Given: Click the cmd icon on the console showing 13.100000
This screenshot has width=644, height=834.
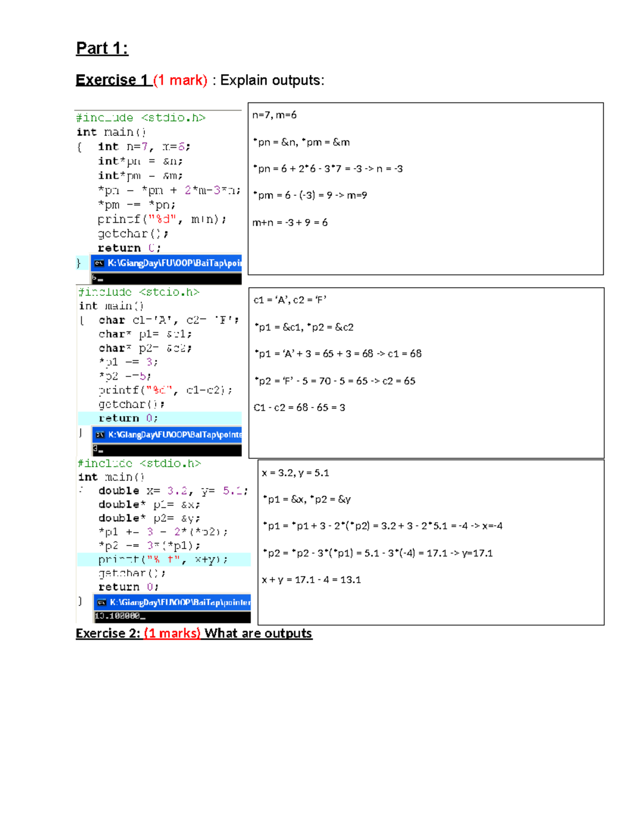Looking at the screenshot, I should point(101,603).
